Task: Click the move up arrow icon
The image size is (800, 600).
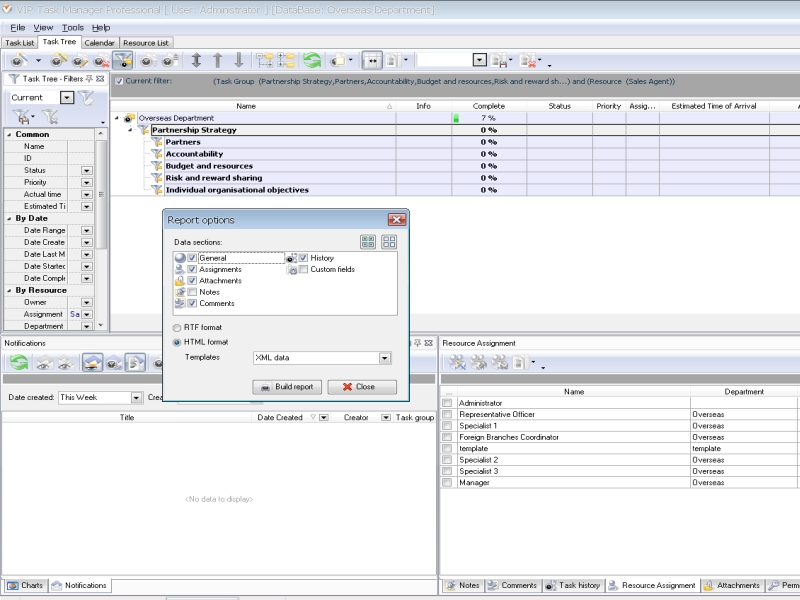Action: click(x=217, y=60)
